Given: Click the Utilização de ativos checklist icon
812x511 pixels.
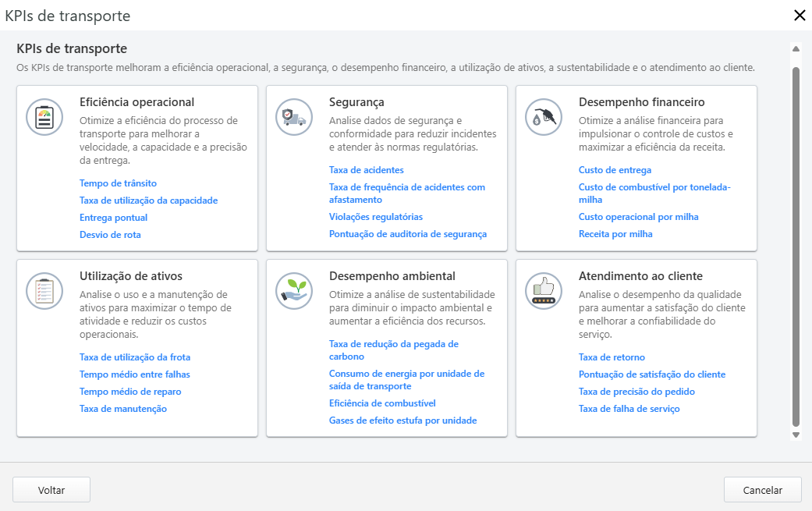Looking at the screenshot, I should 44,291.
